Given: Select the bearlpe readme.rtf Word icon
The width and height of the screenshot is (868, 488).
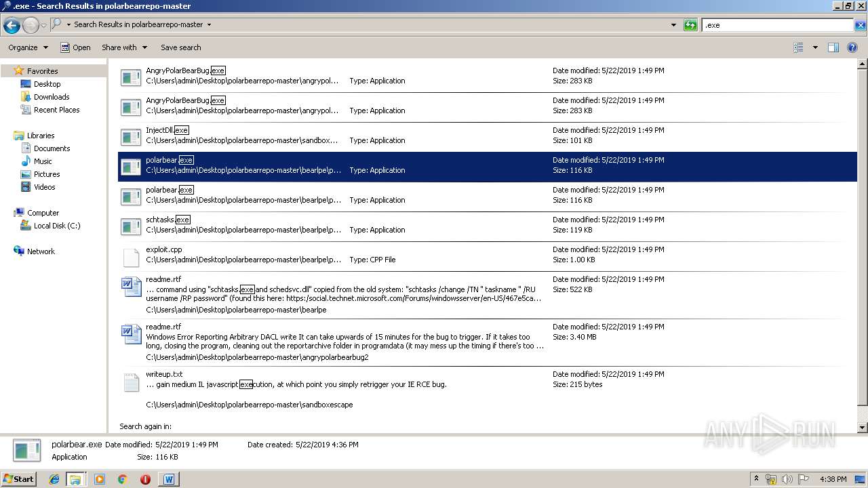Looking at the screenshot, I should [131, 287].
